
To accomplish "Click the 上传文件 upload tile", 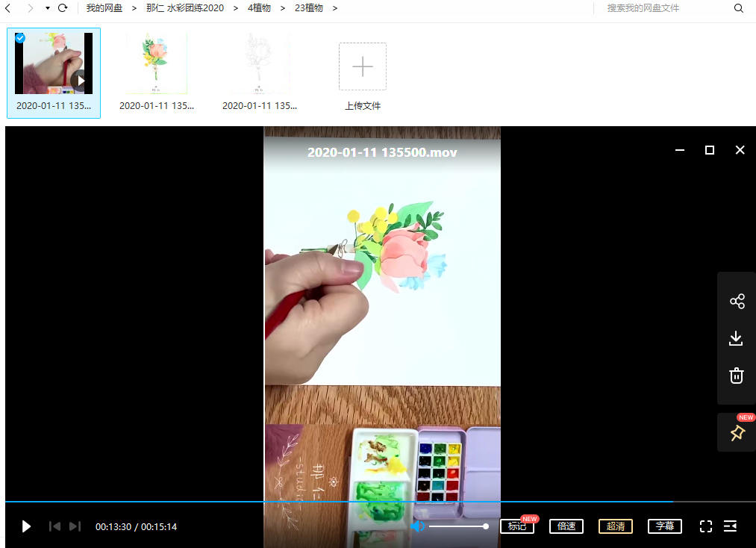I will click(x=363, y=76).
